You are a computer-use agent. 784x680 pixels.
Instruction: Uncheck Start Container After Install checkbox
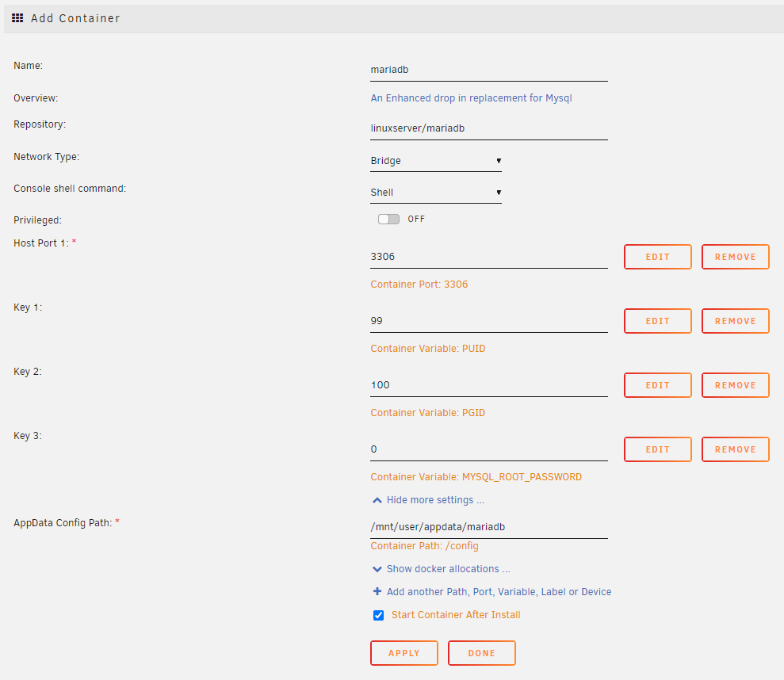coord(379,615)
